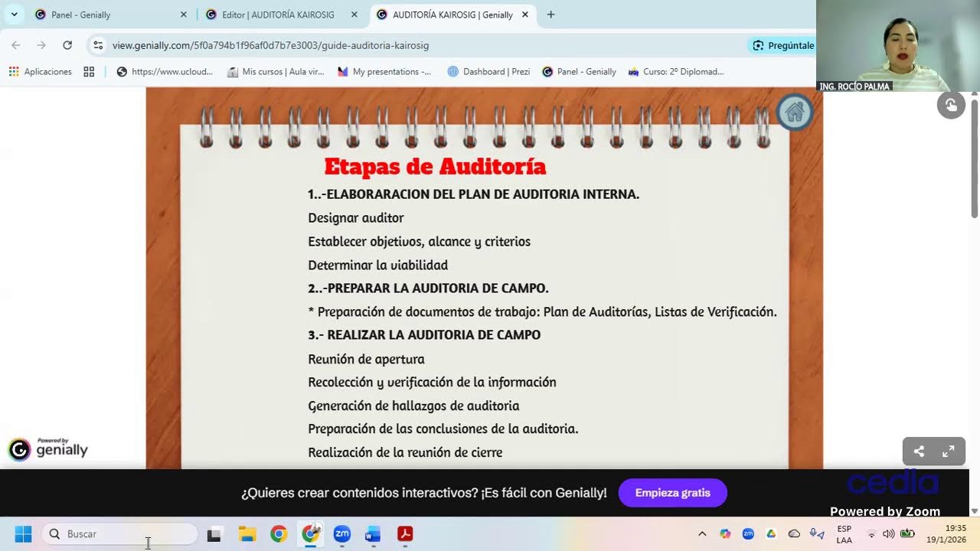The width and height of the screenshot is (980, 551).
Task: Close the active AUDITORÍA KAIROSIG Genially tab
Action: [x=524, y=15]
